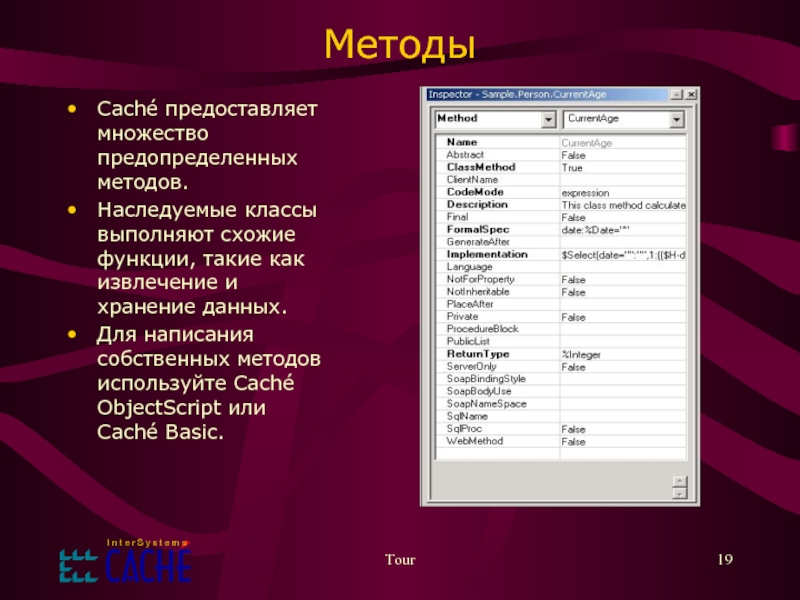Viewport: 800px width, 600px height.
Task: Click the CurrentAge combo box field
Action: [x=623, y=119]
